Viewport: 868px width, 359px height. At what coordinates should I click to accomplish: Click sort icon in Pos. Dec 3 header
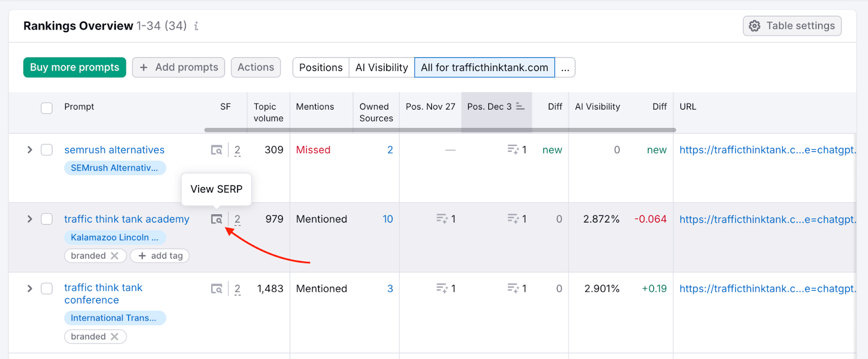(520, 106)
